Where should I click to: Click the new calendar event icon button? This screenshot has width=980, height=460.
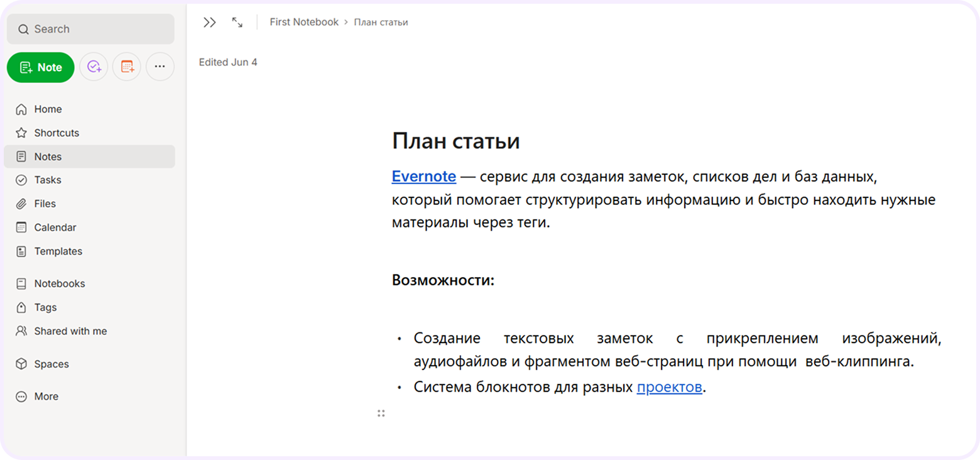coord(127,67)
